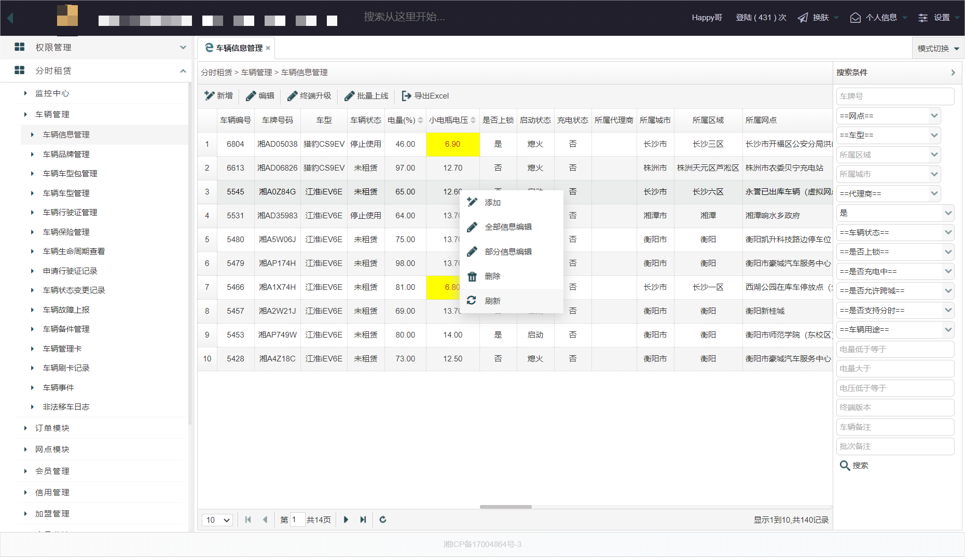Open 模式切换 dropdown
Image resolution: width=965 pixels, height=560 pixels.
938,48
